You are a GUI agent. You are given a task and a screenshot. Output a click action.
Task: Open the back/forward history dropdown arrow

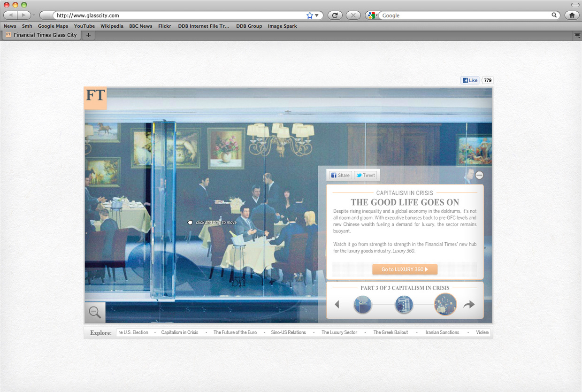[34, 15]
